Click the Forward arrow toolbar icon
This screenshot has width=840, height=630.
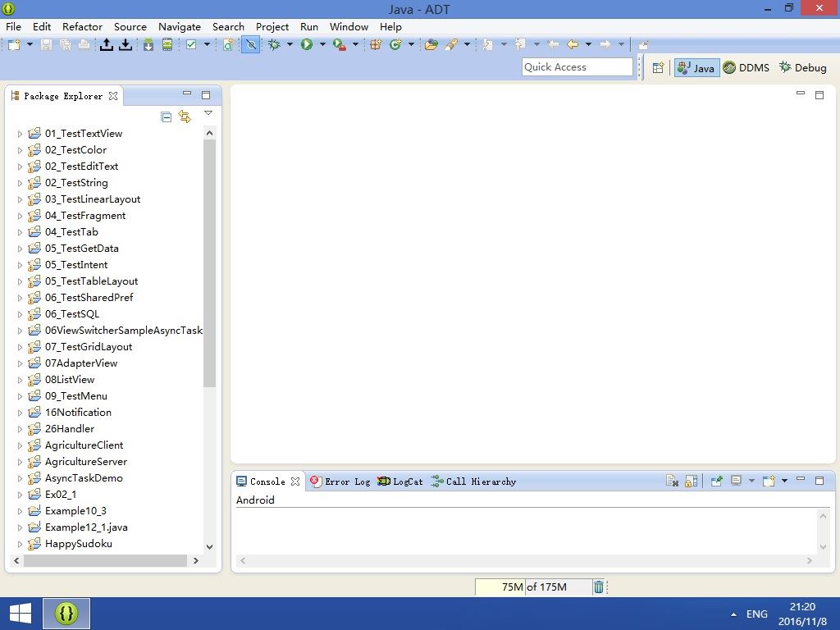[x=605, y=45]
